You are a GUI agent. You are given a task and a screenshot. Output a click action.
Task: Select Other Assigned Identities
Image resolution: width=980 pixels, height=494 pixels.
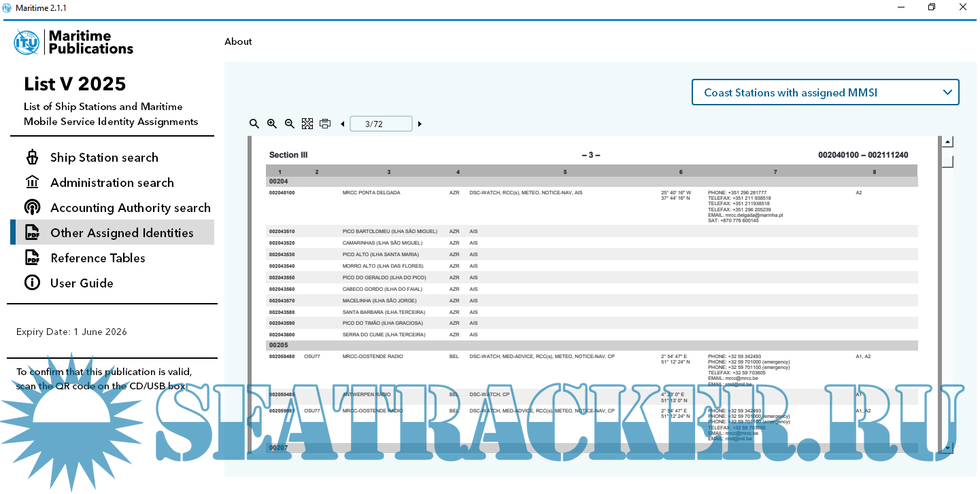(x=122, y=233)
